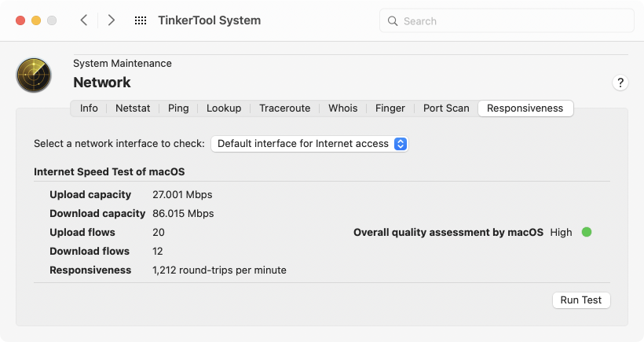Click the System Maintenance heading text
644x342 pixels.
tap(123, 64)
